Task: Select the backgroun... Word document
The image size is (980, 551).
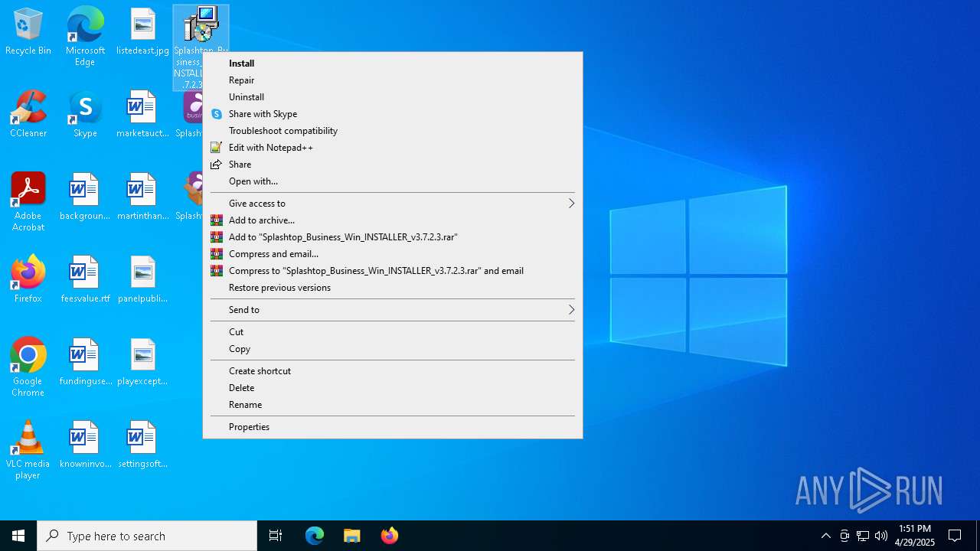Action: click(x=85, y=197)
